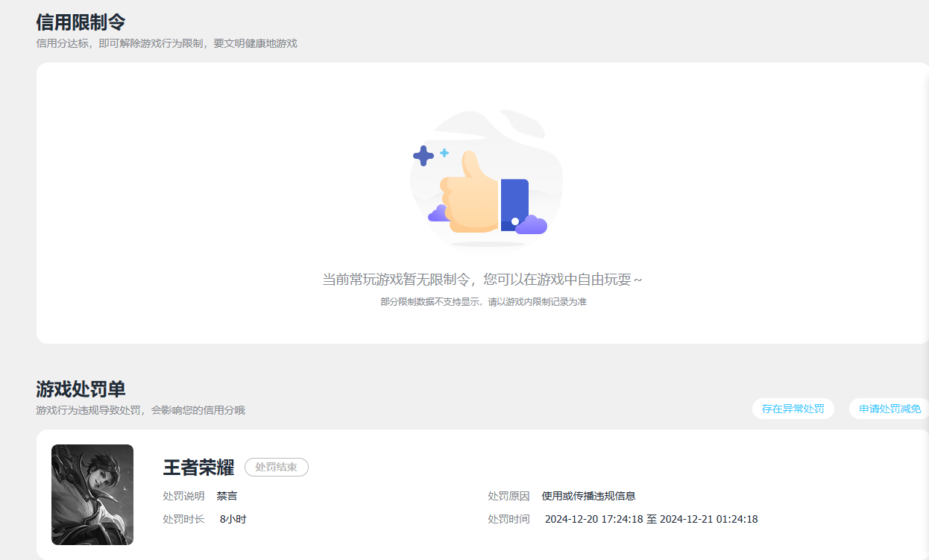Open the 王者荣耀 hero portrait thumbnail
Viewport: 929px width, 560px height.
coord(92,494)
